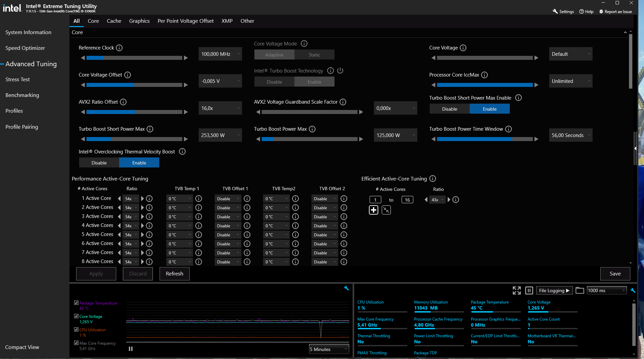Viewport: 644px width, 359px height.
Task: Open Turbo Boost Short Power Max dropdown
Action: click(220, 135)
